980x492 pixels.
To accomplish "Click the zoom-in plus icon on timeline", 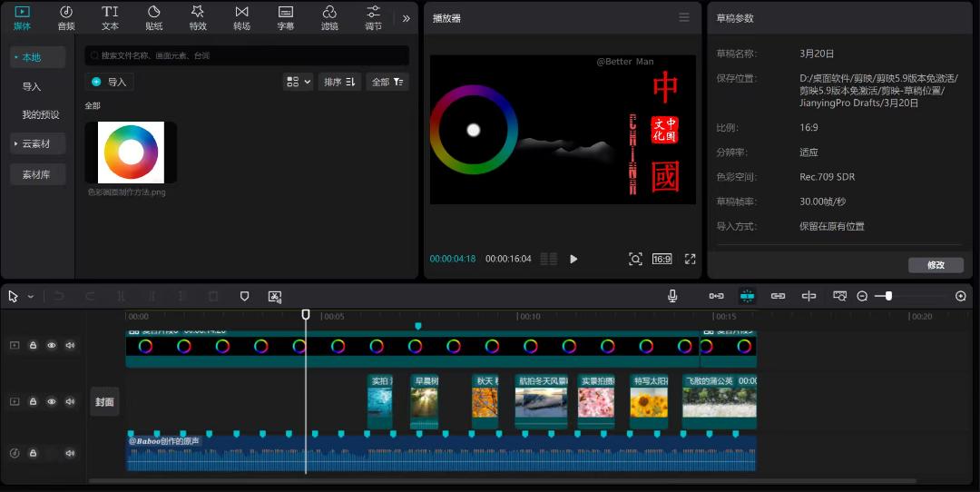I will point(961,296).
